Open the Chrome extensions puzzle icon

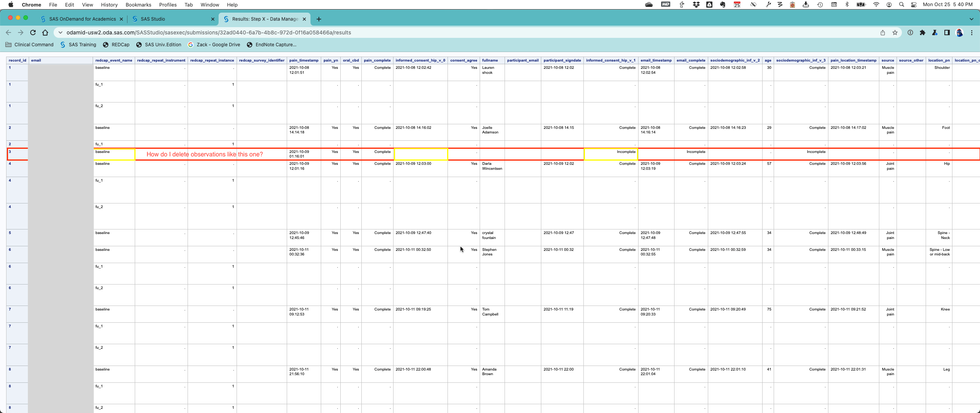[x=923, y=33]
